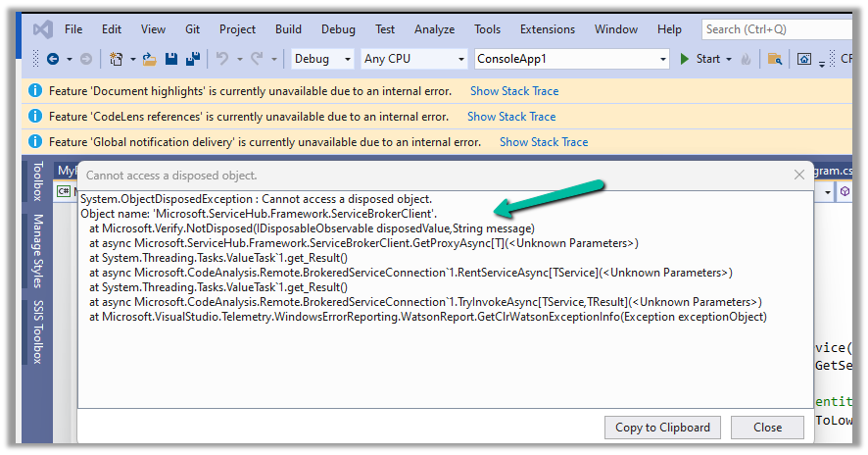
Task: Open the Debug configuration dropdown
Action: pos(322,59)
